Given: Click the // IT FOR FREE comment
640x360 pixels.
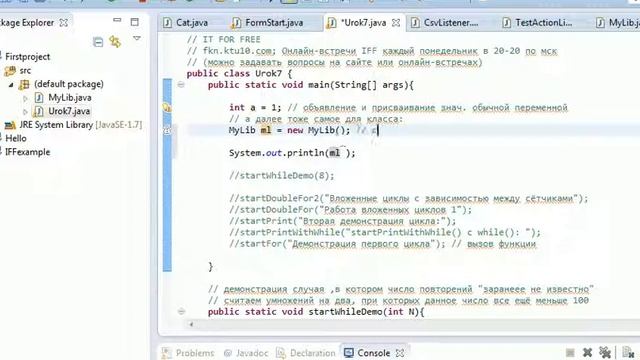Looking at the screenshot, I should tap(224, 40).
